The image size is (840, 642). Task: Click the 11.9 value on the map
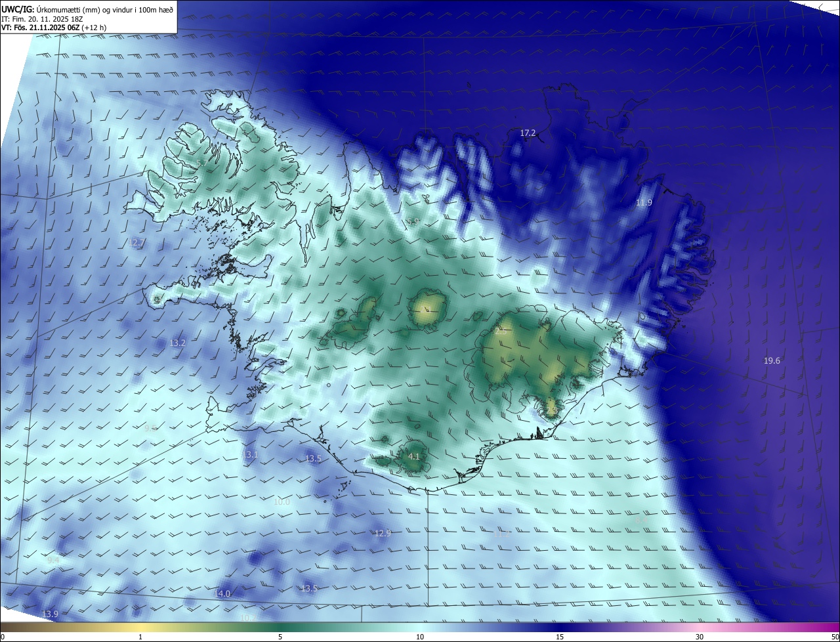click(644, 203)
